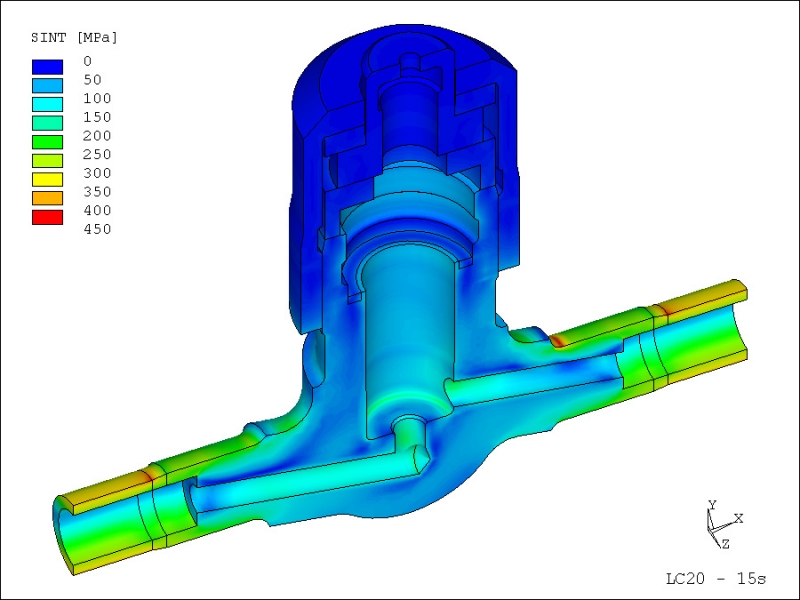Select the legend value "450"

coord(97,229)
